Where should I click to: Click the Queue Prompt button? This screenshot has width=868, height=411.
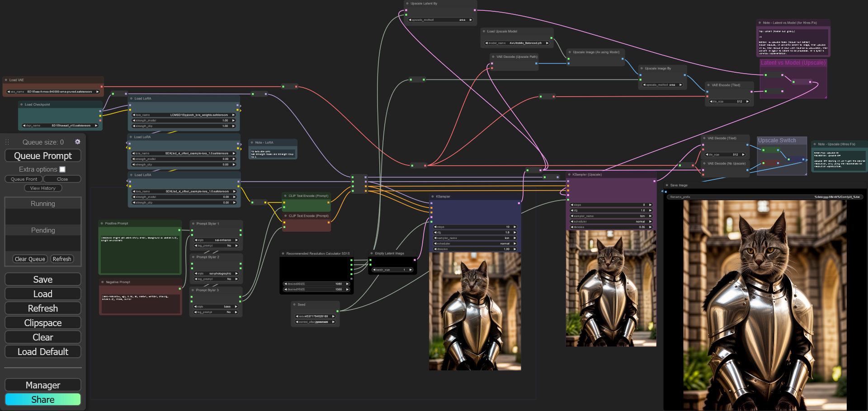pos(43,156)
